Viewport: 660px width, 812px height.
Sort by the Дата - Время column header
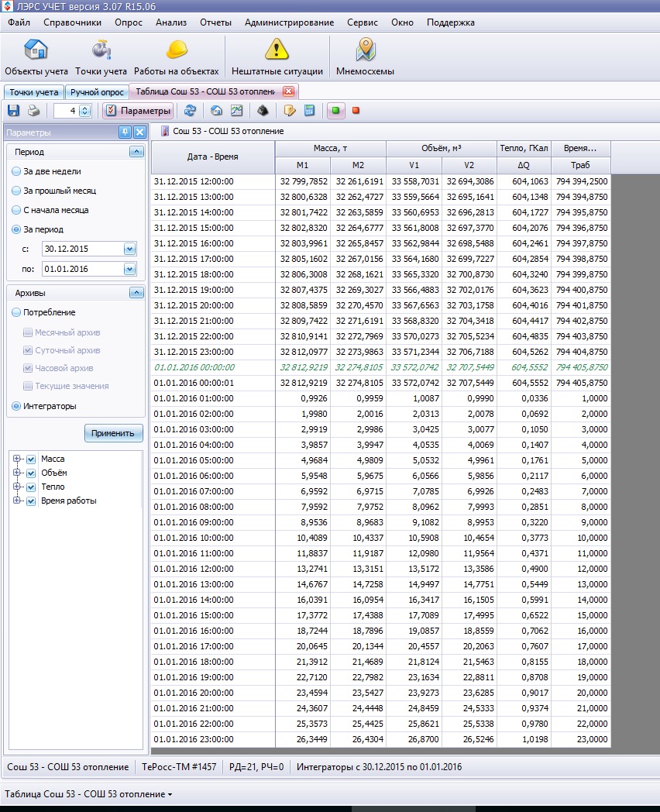(x=213, y=157)
